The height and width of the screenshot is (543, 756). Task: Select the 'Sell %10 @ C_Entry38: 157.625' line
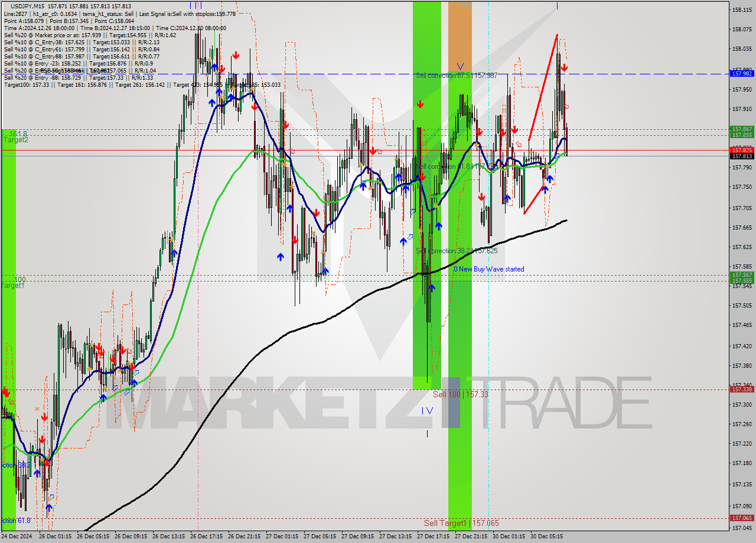click(x=82, y=42)
